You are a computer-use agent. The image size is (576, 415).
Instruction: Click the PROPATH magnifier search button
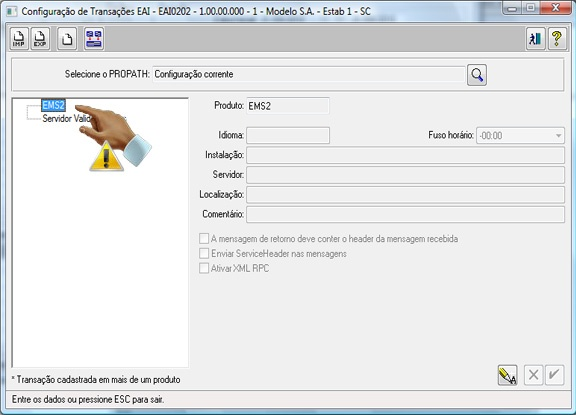(477, 75)
